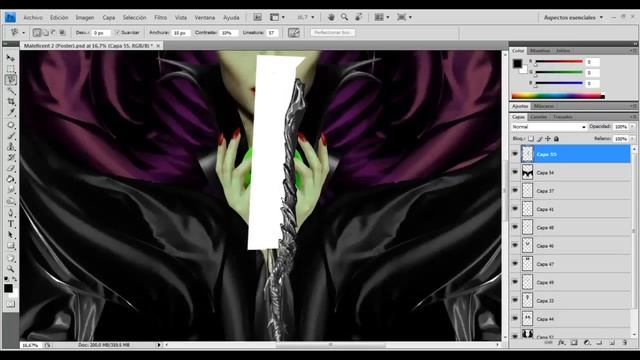Image resolution: width=640 pixels, height=360 pixels.
Task: Select the Rectangular Marquee tool
Action: pyautogui.click(x=11, y=69)
